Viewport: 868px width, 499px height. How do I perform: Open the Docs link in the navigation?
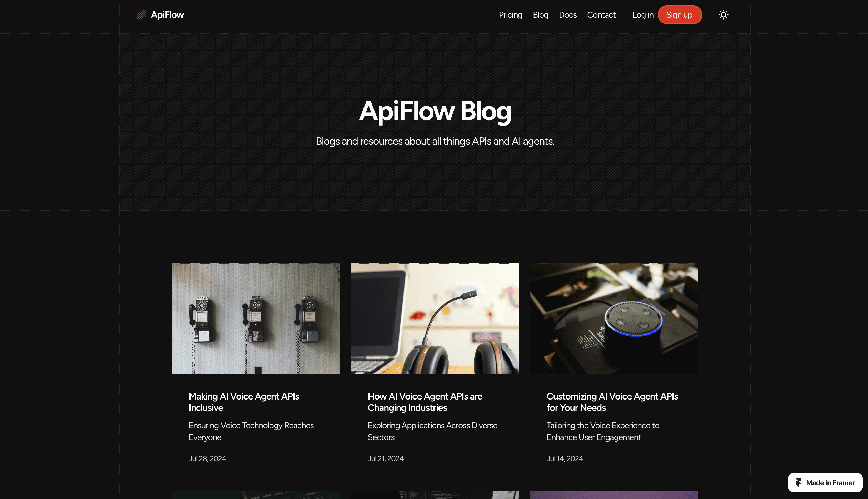click(x=567, y=15)
